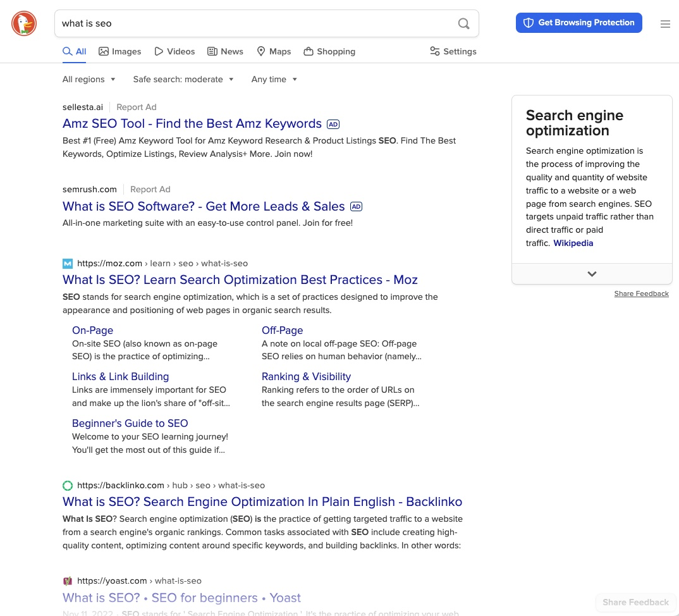Open the Safe search: moderate dropdown
Viewport: 679px width, 616px height.
pyautogui.click(x=183, y=79)
